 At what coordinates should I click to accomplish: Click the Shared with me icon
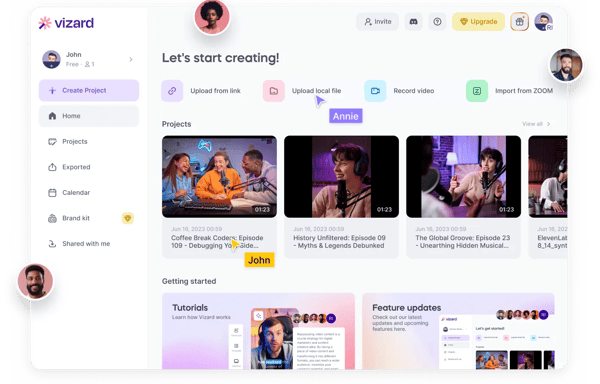coord(52,244)
